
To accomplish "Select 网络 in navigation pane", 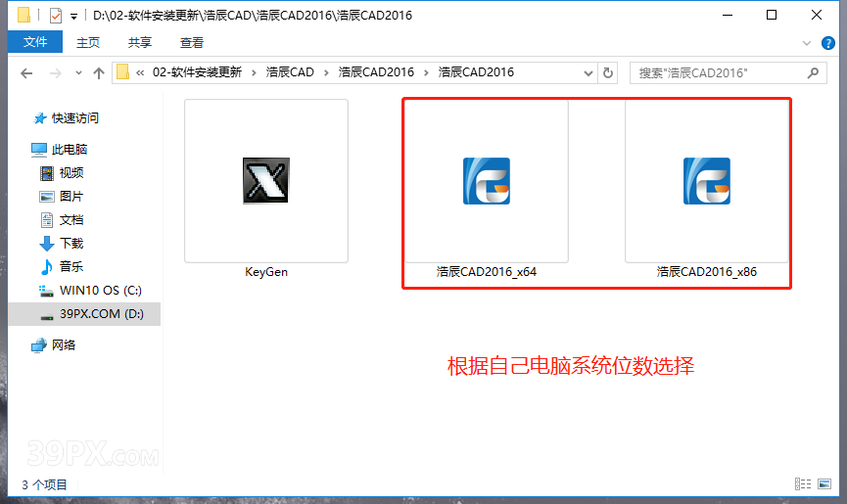I will click(x=64, y=344).
